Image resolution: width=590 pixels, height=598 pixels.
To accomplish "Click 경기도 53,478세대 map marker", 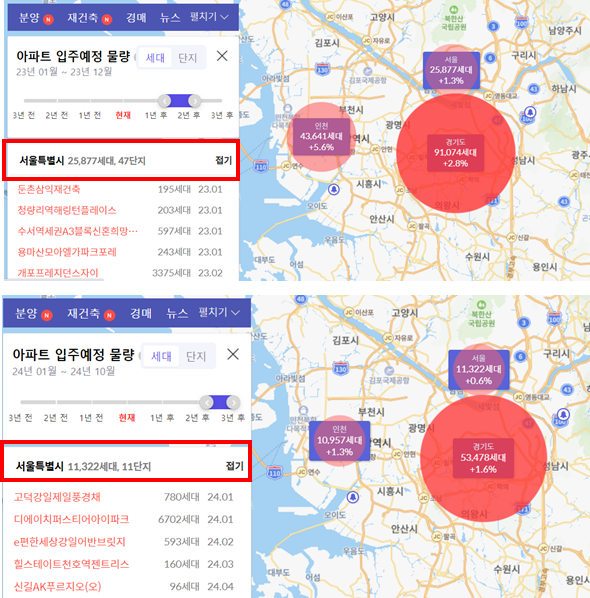I will click(x=483, y=458).
